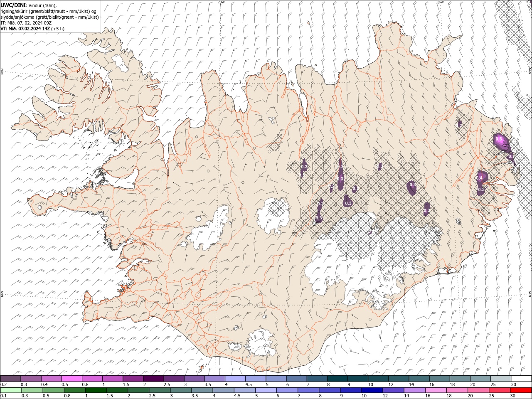Pick the top-row legend swatch starting at 0.2
This screenshot has width=532, height=399.
click(x=10, y=379)
